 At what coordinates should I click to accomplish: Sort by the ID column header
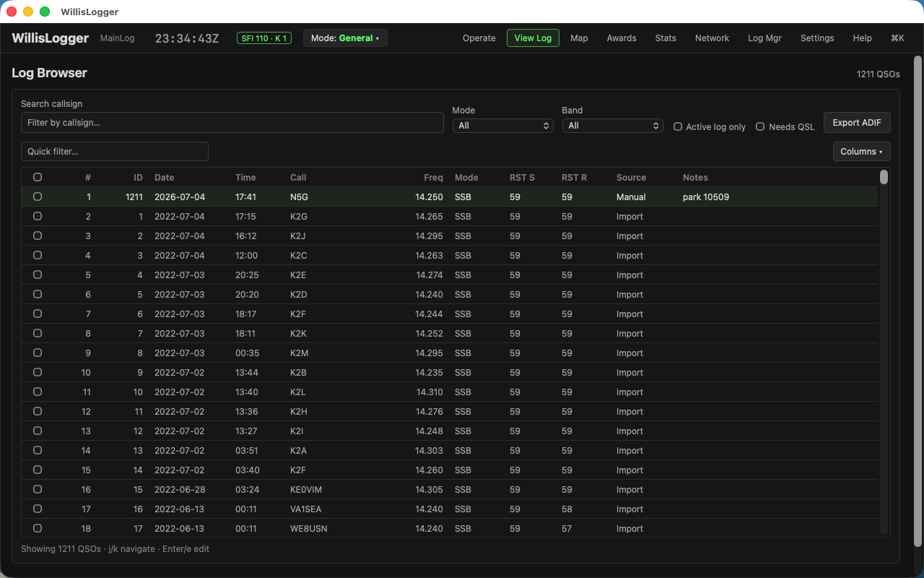pyautogui.click(x=138, y=177)
